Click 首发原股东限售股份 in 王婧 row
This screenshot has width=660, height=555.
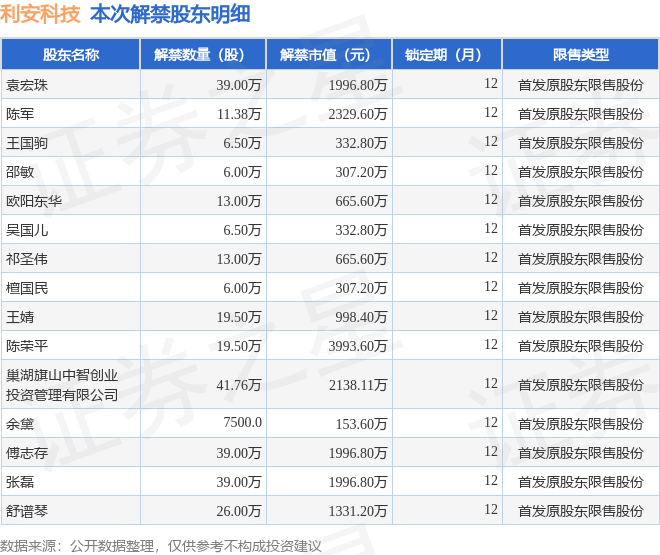pos(581,317)
